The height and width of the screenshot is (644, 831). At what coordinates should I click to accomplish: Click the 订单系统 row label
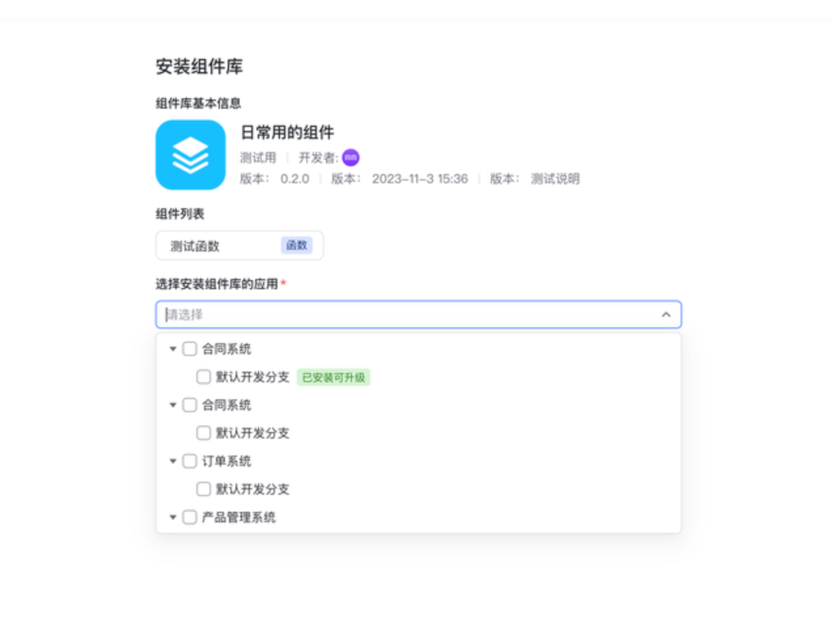coord(226,461)
